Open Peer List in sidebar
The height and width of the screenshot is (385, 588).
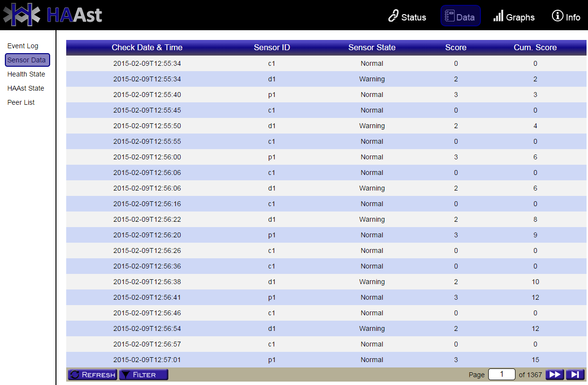(21, 102)
